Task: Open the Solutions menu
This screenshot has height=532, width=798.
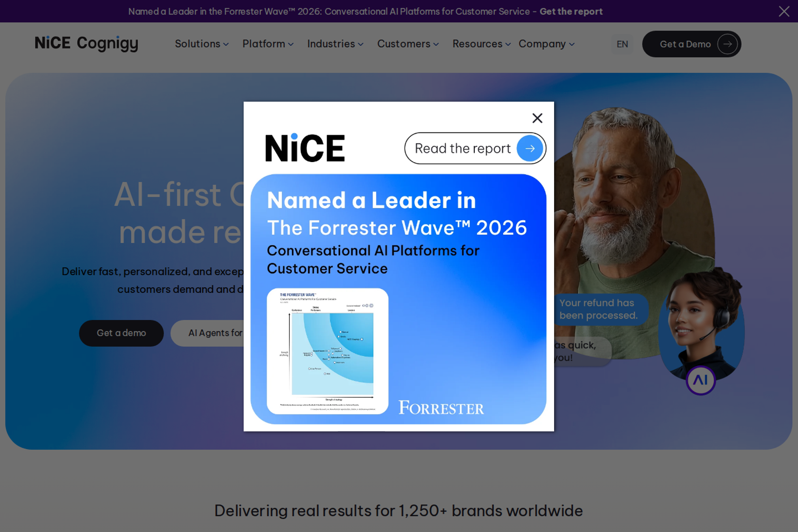Action: pyautogui.click(x=201, y=44)
